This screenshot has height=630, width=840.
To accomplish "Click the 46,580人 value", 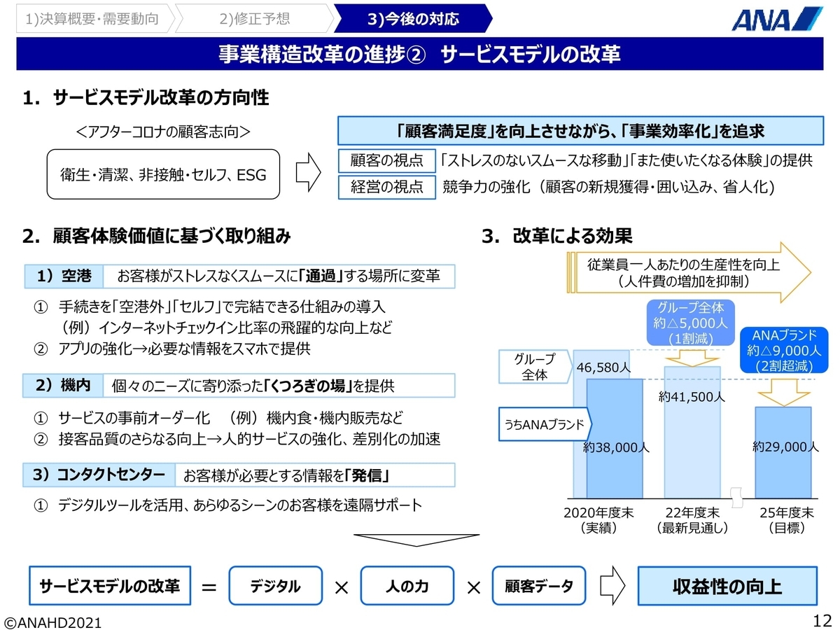I will [604, 367].
